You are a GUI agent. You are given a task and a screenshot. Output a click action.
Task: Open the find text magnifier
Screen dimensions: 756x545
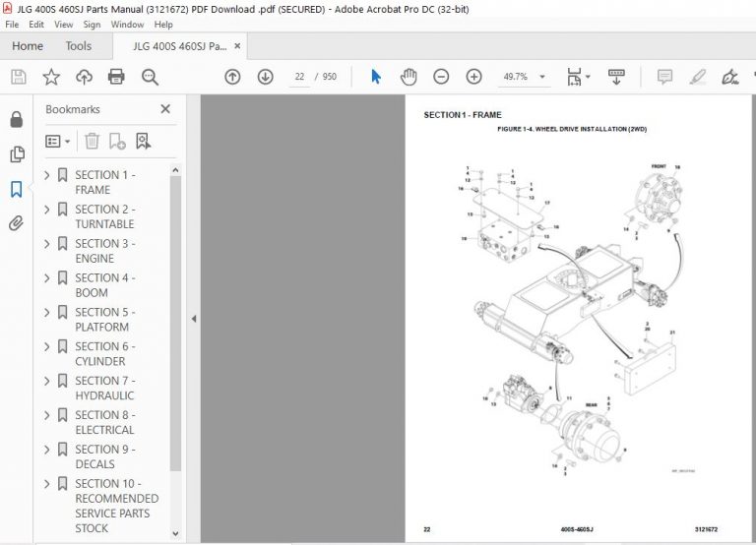150,77
